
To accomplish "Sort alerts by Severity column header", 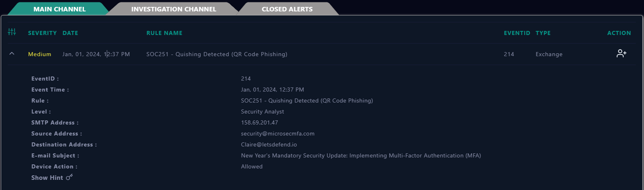I will 42,33.
